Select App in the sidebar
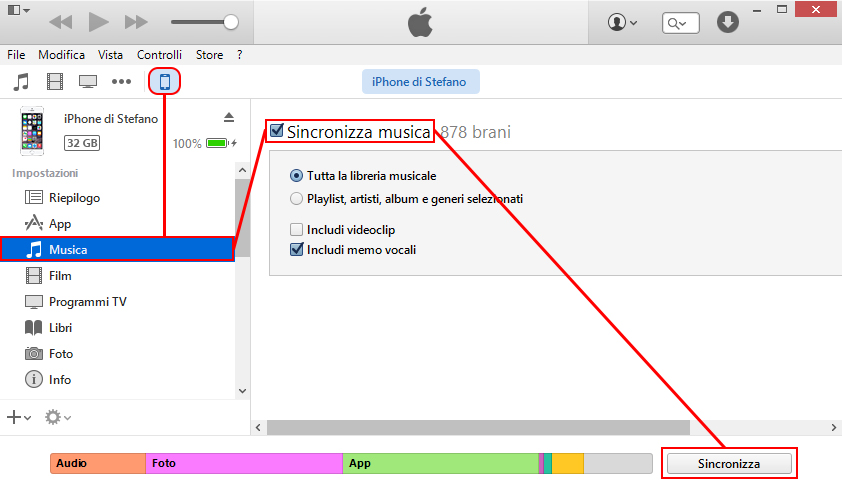The height and width of the screenshot is (491, 842). [x=117, y=223]
